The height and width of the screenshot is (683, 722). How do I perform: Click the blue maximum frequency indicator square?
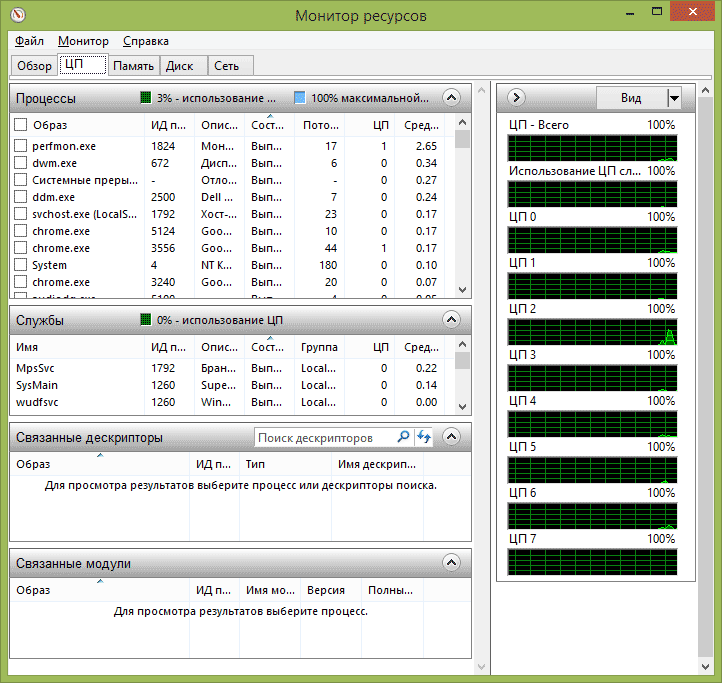(x=300, y=98)
